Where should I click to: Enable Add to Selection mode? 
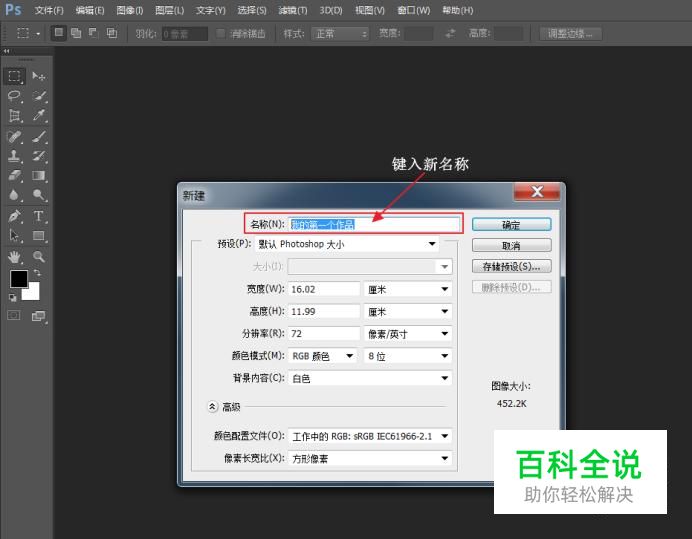[76, 33]
